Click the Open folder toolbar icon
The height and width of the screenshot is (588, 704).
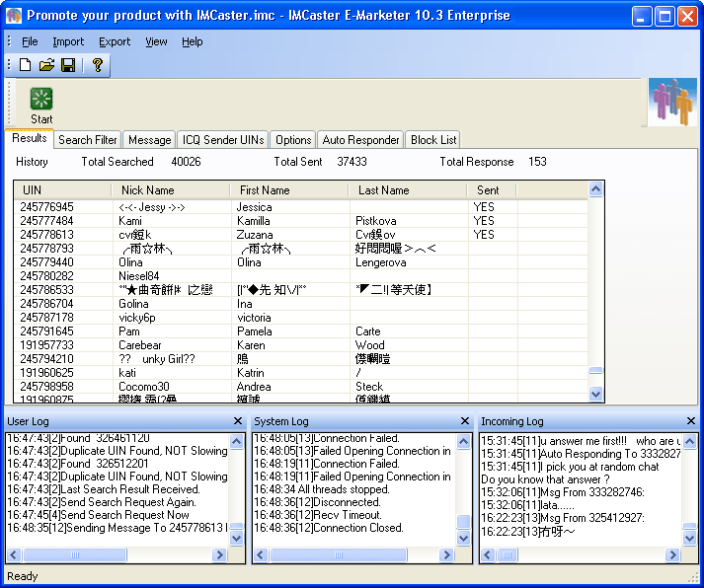point(46,65)
